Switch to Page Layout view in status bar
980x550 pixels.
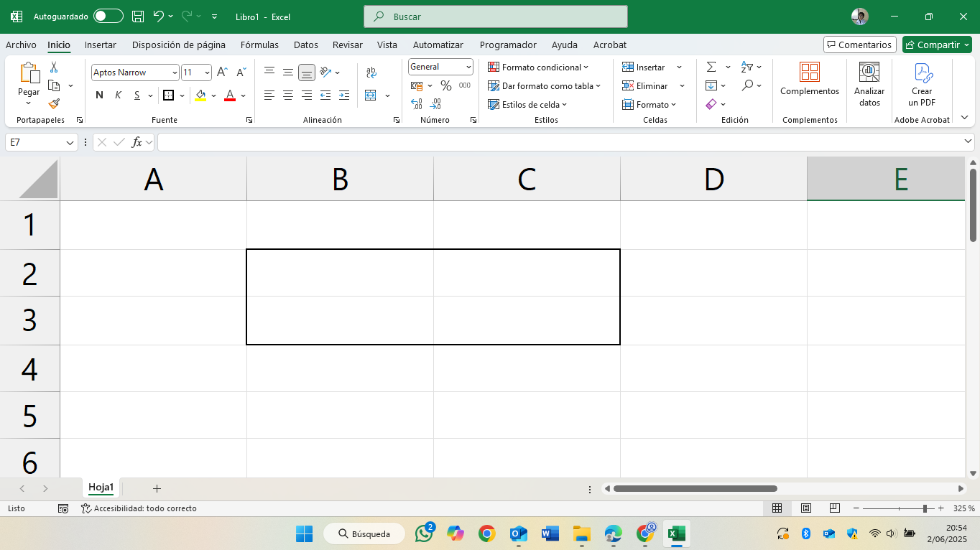pyautogui.click(x=806, y=508)
